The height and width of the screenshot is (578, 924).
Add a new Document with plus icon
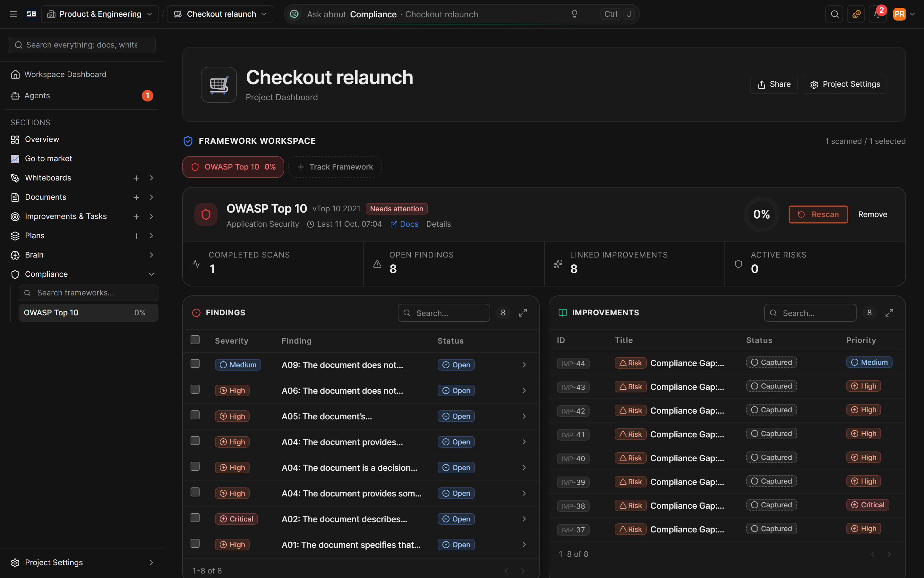click(x=136, y=197)
